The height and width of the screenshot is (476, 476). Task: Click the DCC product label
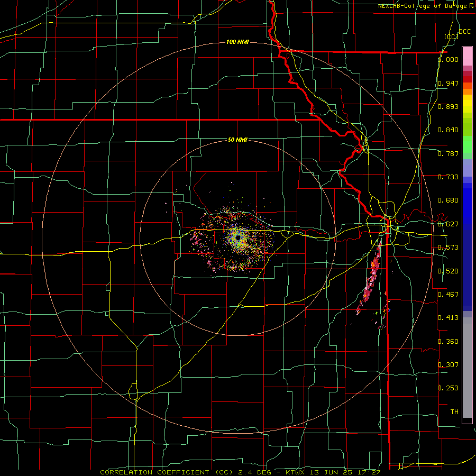[x=464, y=32]
